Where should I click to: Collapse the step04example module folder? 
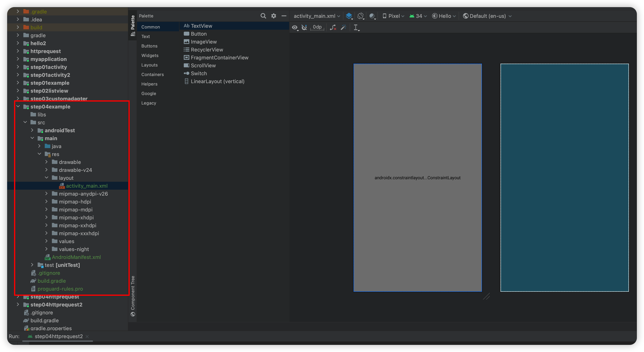(x=18, y=107)
